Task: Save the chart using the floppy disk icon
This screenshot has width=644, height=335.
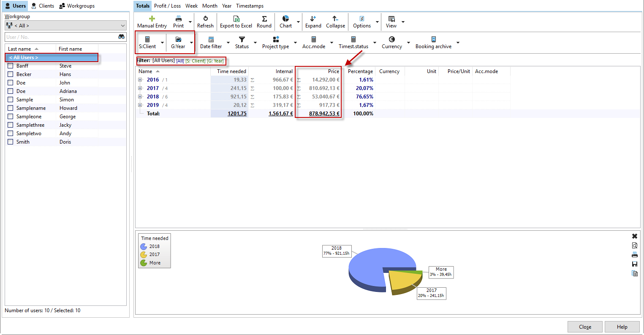Action: [634, 264]
